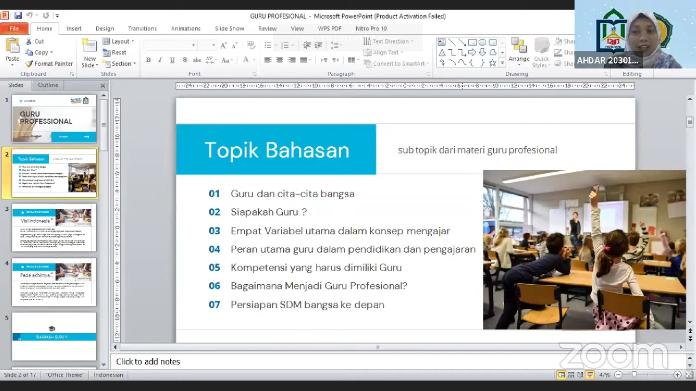Select the Format Painter tool
This screenshot has height=391, width=696.
(x=49, y=64)
